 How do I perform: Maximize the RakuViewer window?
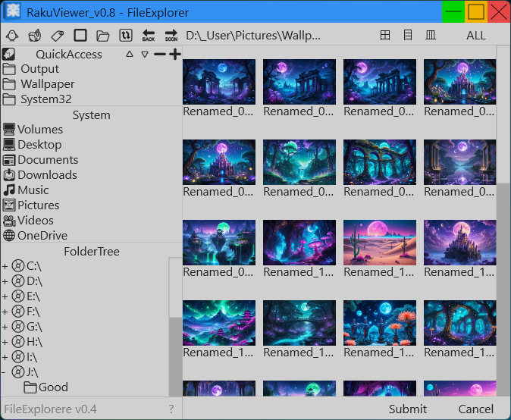coord(476,11)
